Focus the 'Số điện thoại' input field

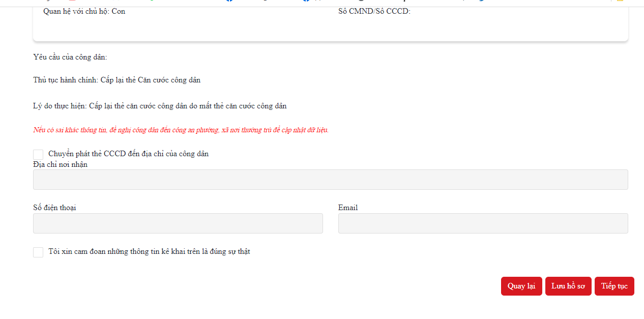tap(178, 223)
